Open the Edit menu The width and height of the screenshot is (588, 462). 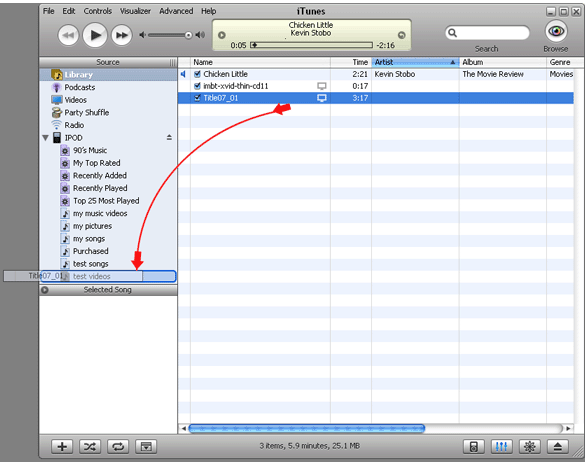(69, 11)
